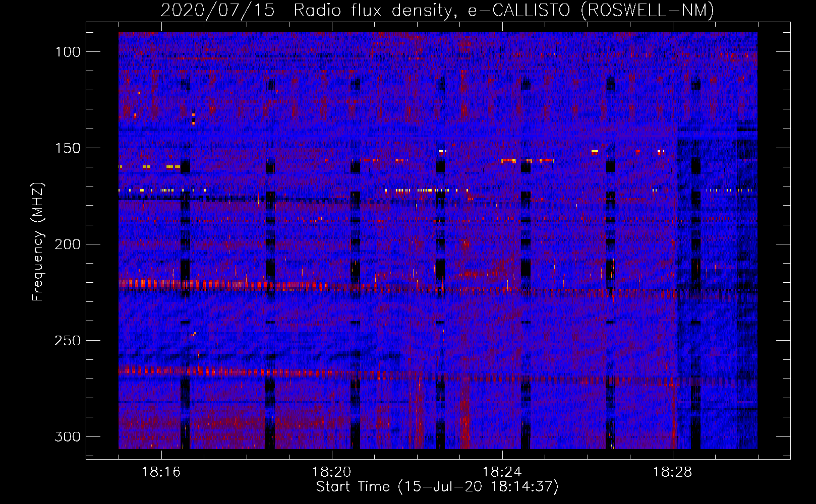Screen dimensions: 816x504
Task: Click the 300 frequency tick label
Action: click(68, 436)
